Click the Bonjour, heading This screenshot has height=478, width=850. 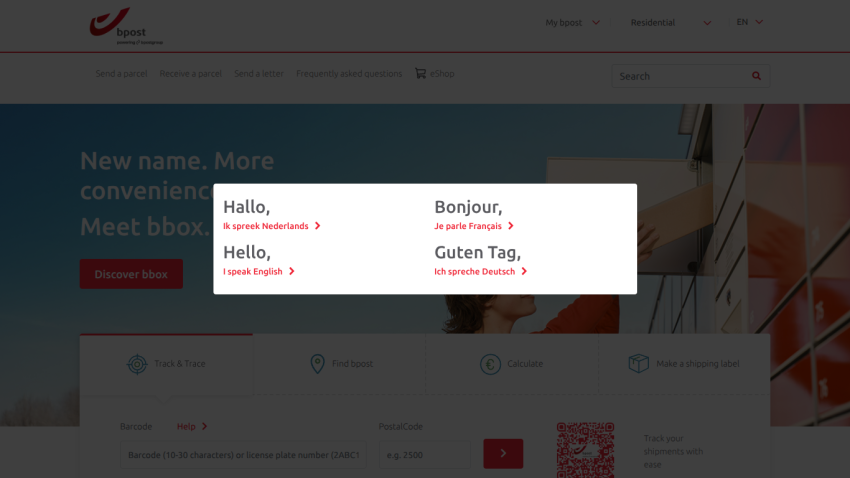pos(468,206)
